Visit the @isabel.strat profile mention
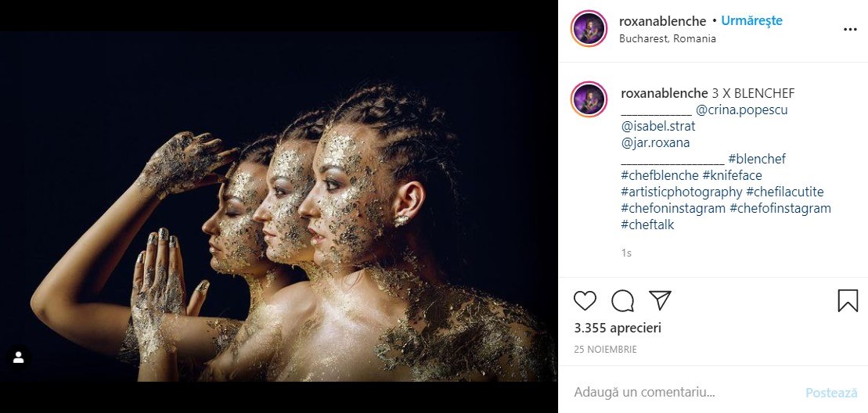The width and height of the screenshot is (868, 413). click(x=657, y=126)
